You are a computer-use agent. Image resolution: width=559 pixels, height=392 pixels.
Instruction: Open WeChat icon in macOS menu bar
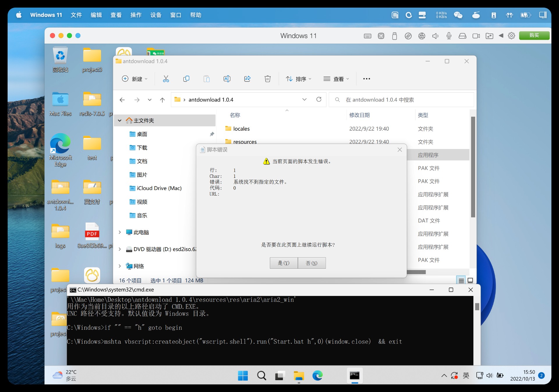coord(458,15)
